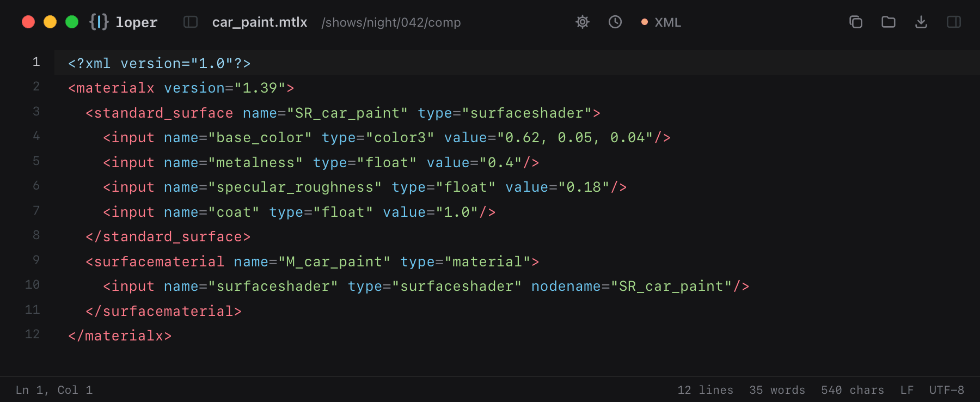Click the base_color value "0.62, 0.05, 0.04"
The height and width of the screenshot is (402, 980).
tap(575, 137)
